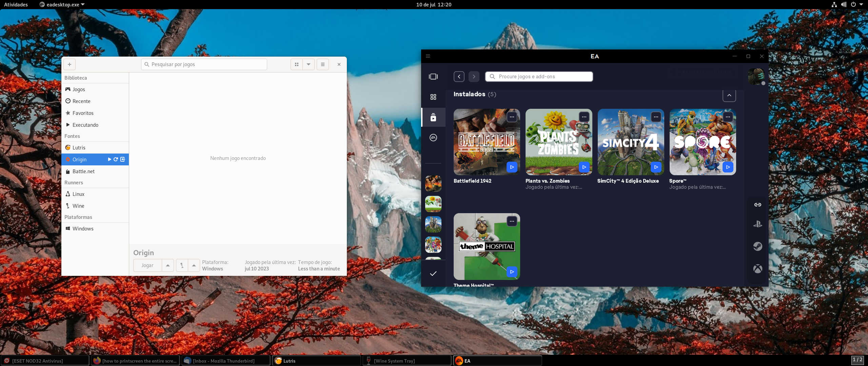This screenshot has width=868, height=366.
Task: Play Spore
Action: (728, 167)
